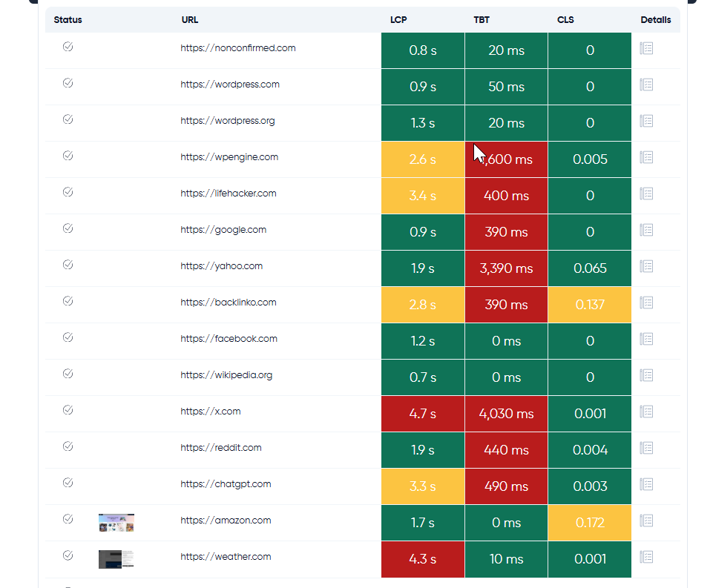View details for the facebook.com result

point(646,338)
